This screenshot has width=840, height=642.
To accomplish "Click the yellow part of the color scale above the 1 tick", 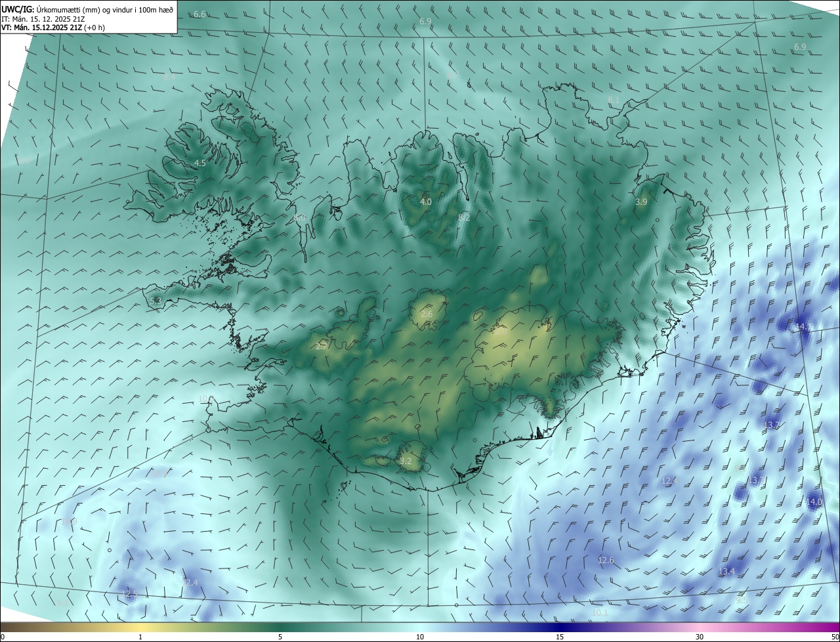I will tap(140, 628).
